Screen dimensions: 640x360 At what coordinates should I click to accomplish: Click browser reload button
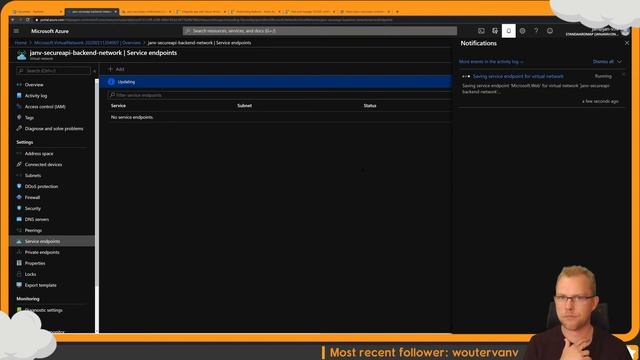point(28,20)
